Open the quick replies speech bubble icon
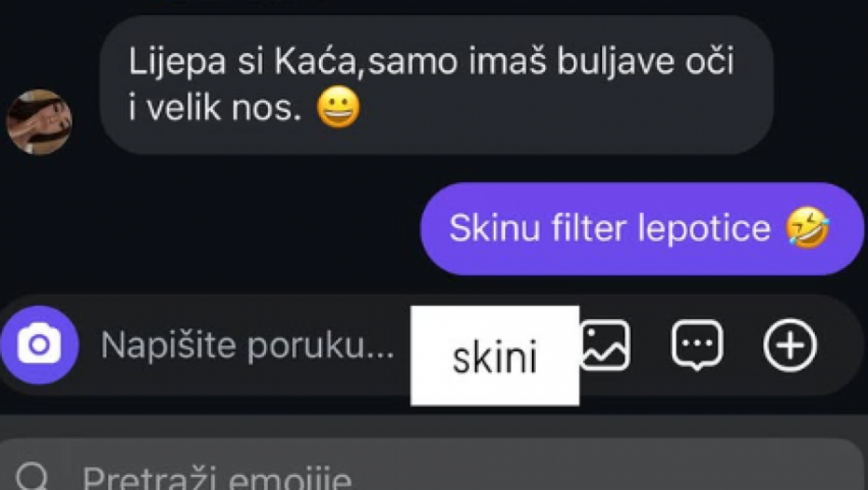 pos(697,344)
